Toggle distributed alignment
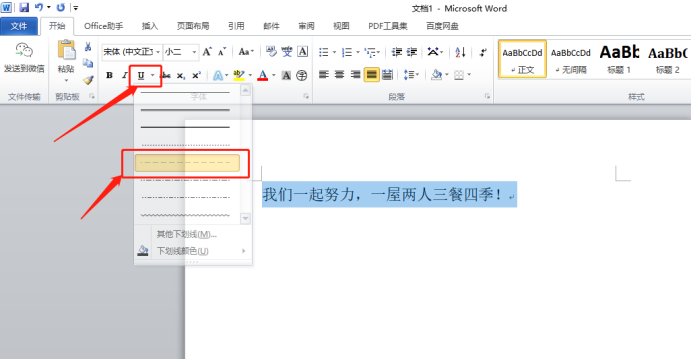Screen dimensions: 692x360 (387, 75)
